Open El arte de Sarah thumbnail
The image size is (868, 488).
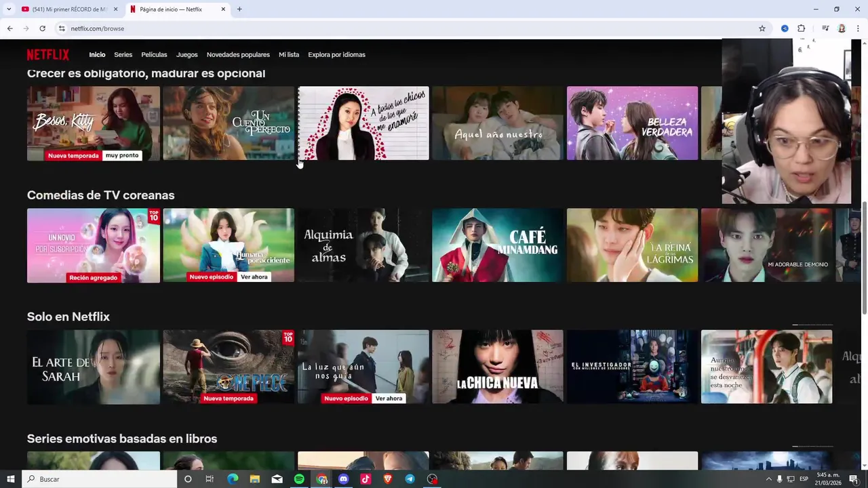click(94, 367)
